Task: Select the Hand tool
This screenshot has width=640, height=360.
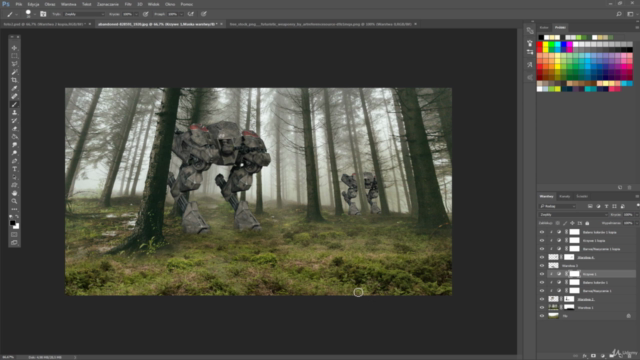Action: [14, 193]
